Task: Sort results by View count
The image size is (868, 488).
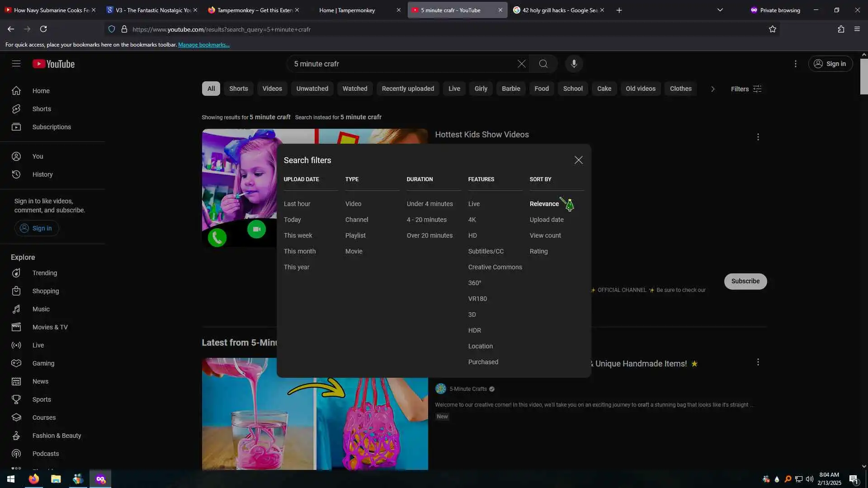Action: coord(545,235)
